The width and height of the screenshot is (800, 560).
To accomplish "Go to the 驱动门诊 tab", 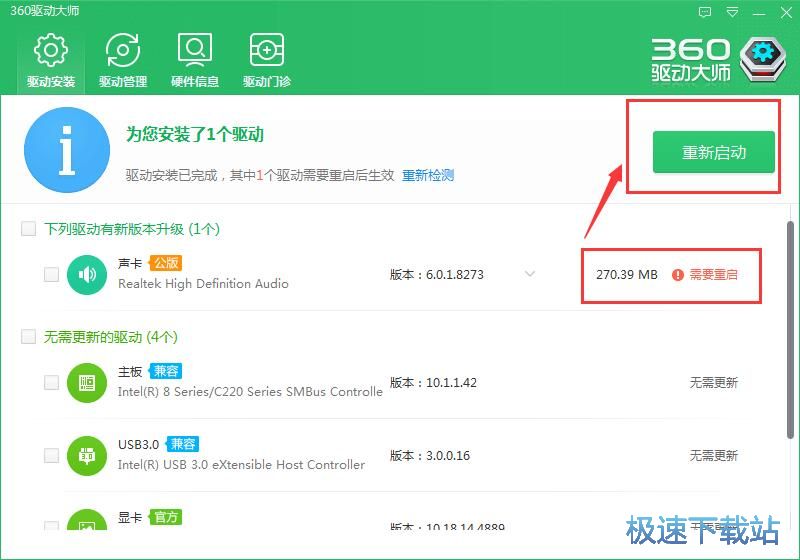I will (x=267, y=60).
